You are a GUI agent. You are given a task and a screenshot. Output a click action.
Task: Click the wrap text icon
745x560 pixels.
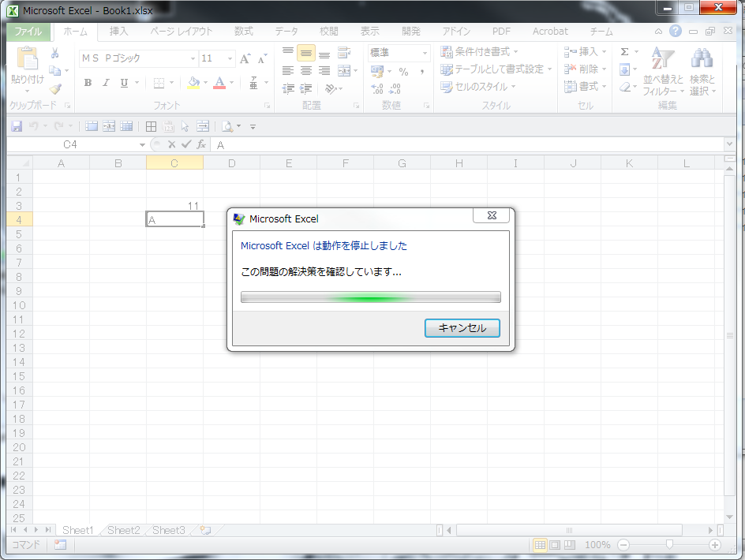coord(344,52)
